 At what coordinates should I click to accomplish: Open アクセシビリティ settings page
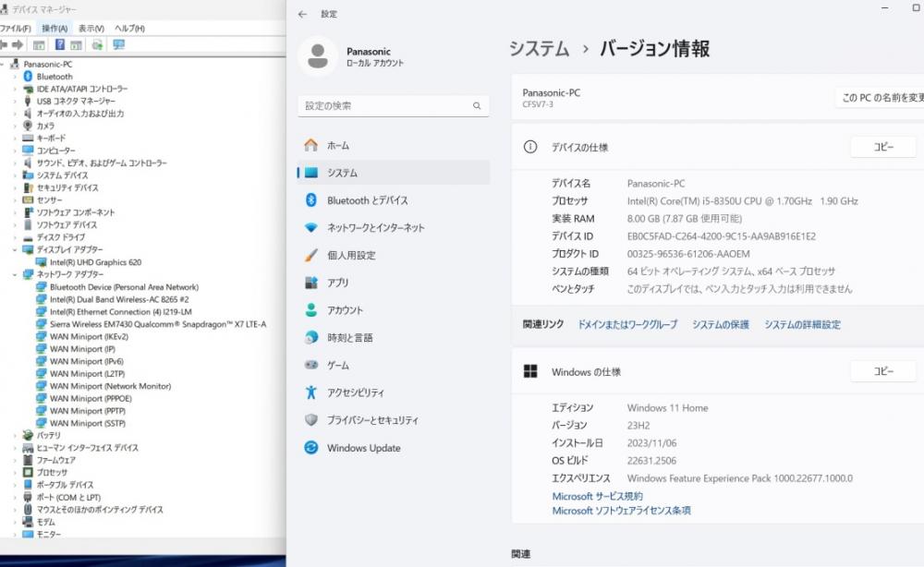point(394,392)
